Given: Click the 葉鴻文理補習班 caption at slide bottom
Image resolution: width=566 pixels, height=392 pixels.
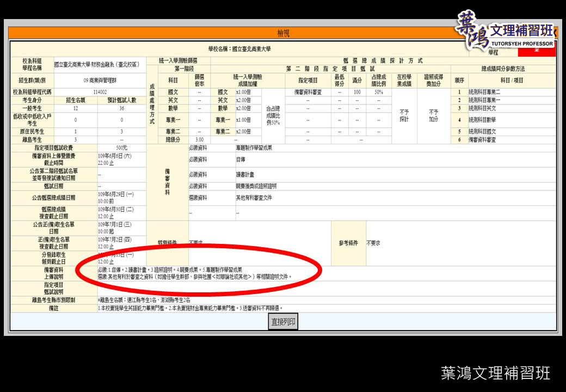Looking at the screenshot, I should pos(495,373).
